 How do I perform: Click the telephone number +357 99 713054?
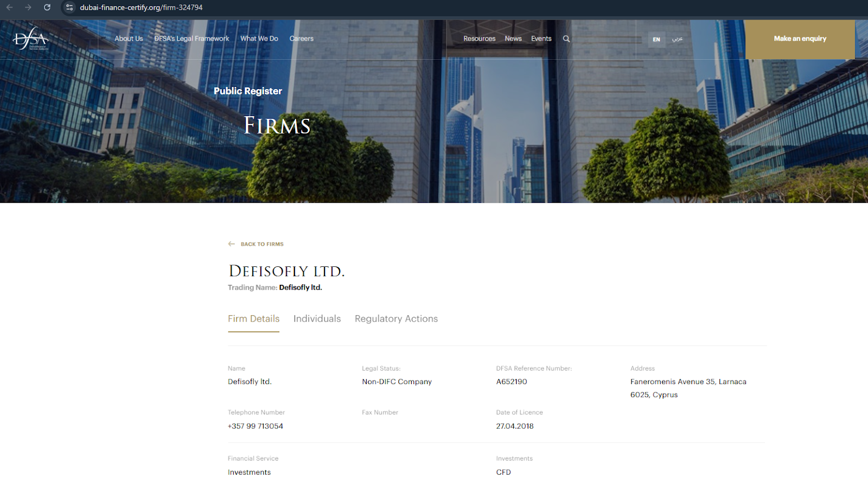(256, 426)
